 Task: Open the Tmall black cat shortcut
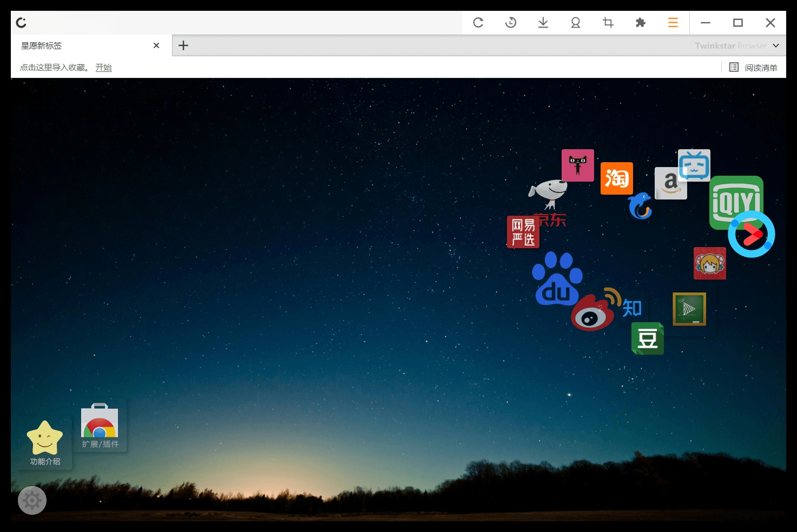point(578,165)
